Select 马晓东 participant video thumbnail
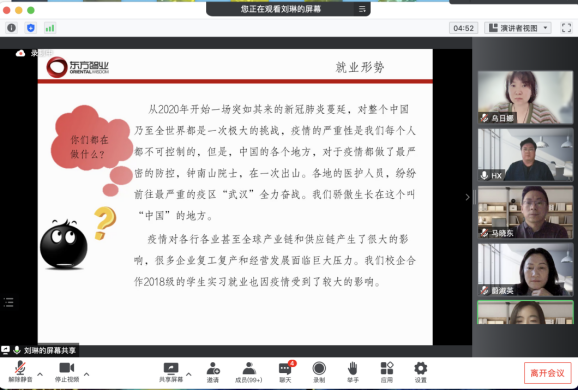 click(x=525, y=212)
